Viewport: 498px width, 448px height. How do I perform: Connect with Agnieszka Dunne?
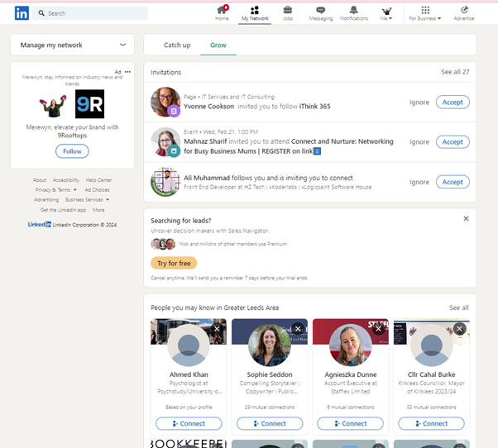(350, 423)
